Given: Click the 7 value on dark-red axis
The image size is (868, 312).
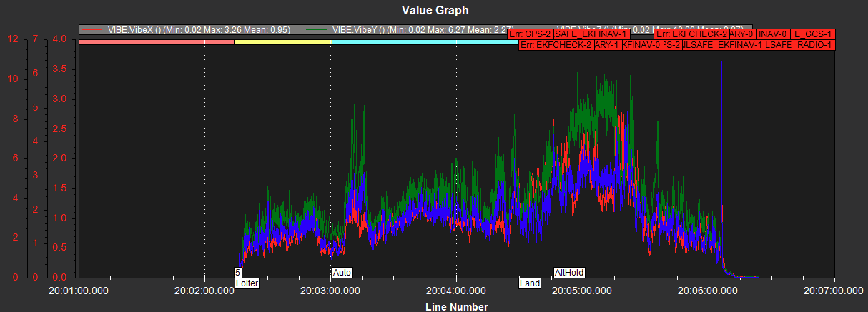Looking at the screenshot, I should click(36, 39).
